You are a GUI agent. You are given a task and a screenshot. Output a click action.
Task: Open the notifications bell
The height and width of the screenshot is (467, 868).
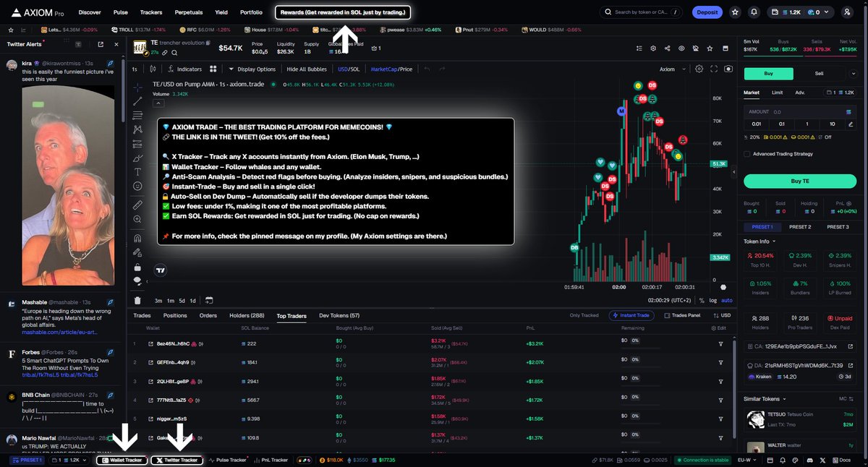click(754, 12)
